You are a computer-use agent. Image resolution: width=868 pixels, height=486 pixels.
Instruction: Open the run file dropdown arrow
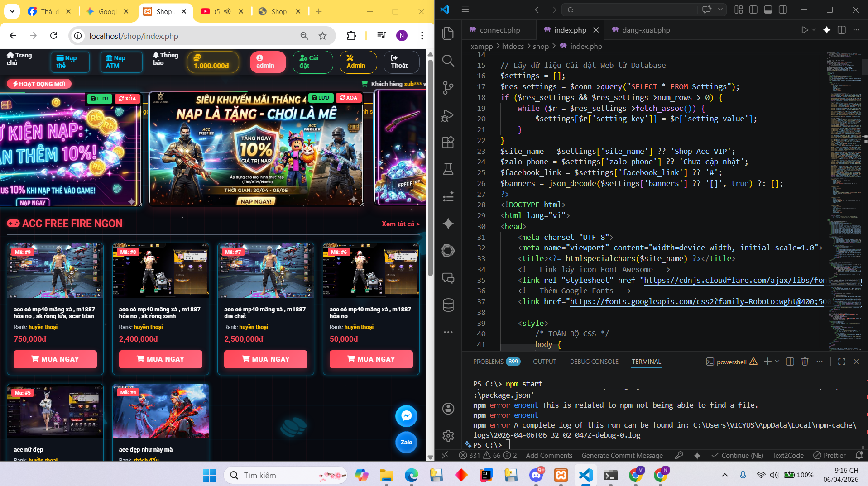(814, 30)
